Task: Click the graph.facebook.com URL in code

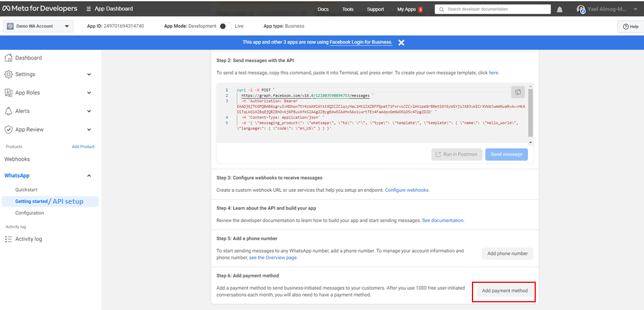Action: pyautogui.click(x=305, y=95)
